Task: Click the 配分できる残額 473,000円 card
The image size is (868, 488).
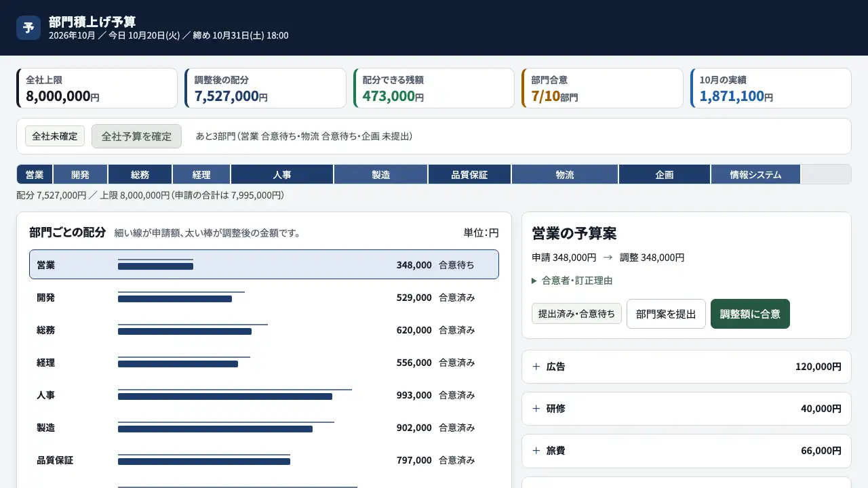Action: coord(434,88)
